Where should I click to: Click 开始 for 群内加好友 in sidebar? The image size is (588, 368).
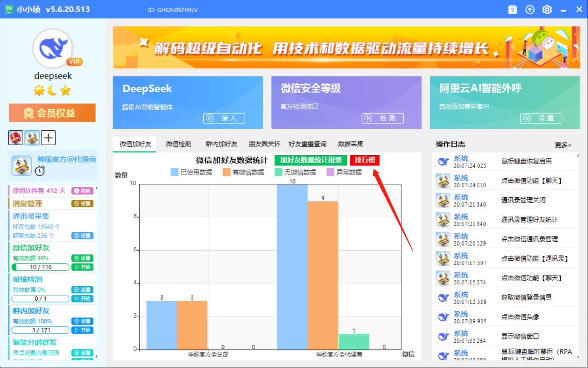(82, 330)
